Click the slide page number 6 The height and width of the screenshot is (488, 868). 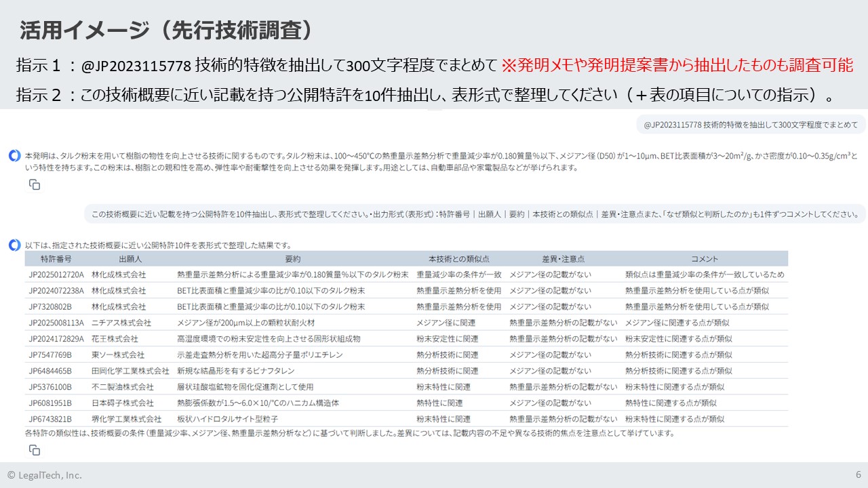[858, 474]
